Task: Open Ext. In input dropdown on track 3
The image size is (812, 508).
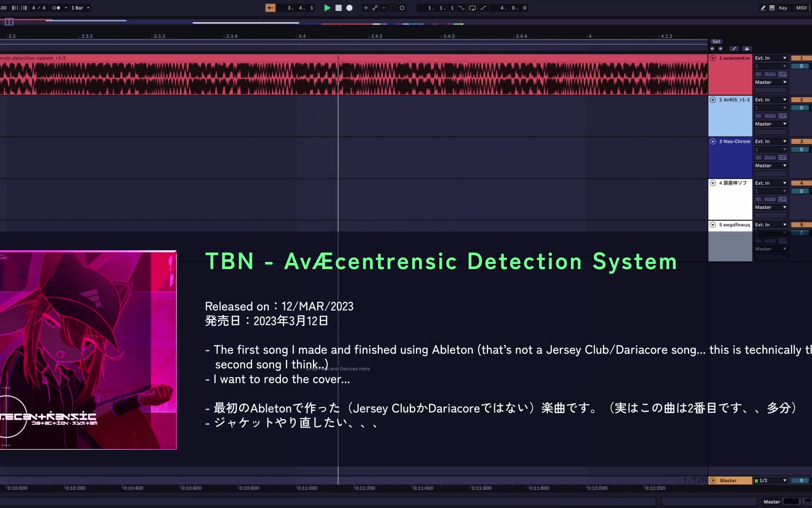Action: tap(771, 142)
